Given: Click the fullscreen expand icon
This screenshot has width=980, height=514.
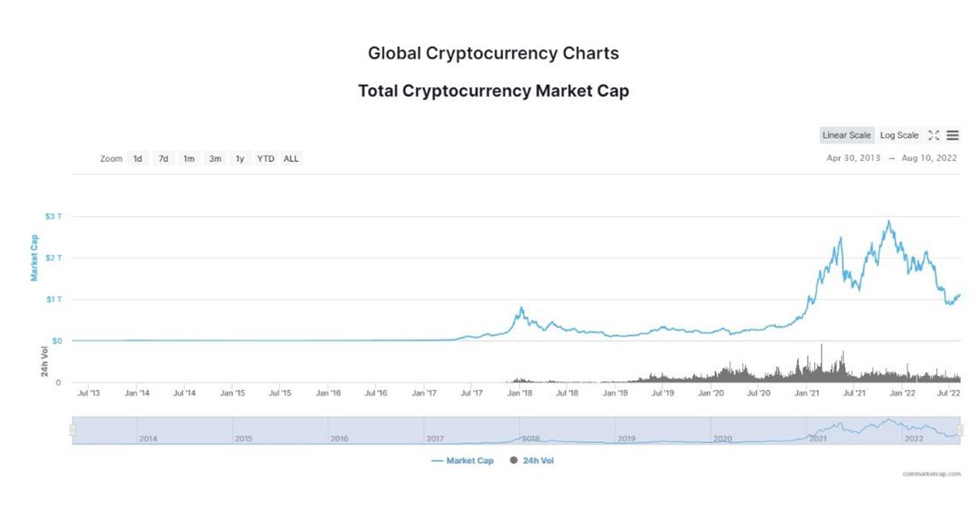Looking at the screenshot, I should [933, 135].
